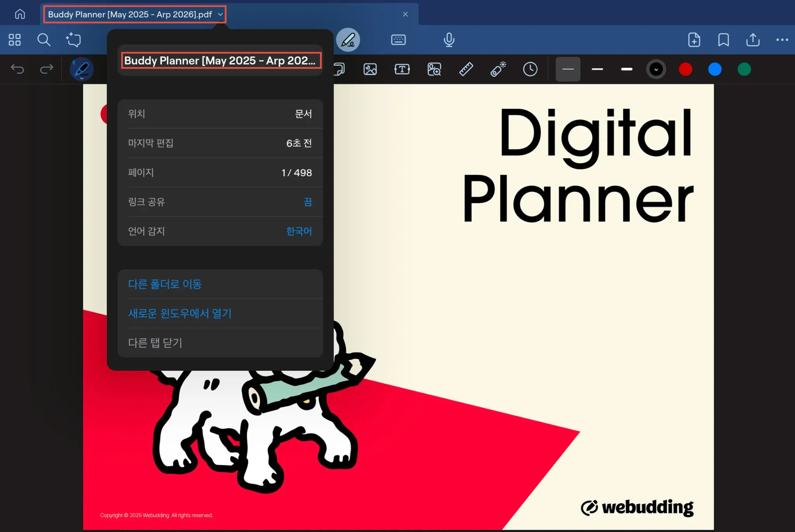The image size is (795, 532).
Task: Choose 다른 폴더로 이동 menu option
Action: point(165,284)
